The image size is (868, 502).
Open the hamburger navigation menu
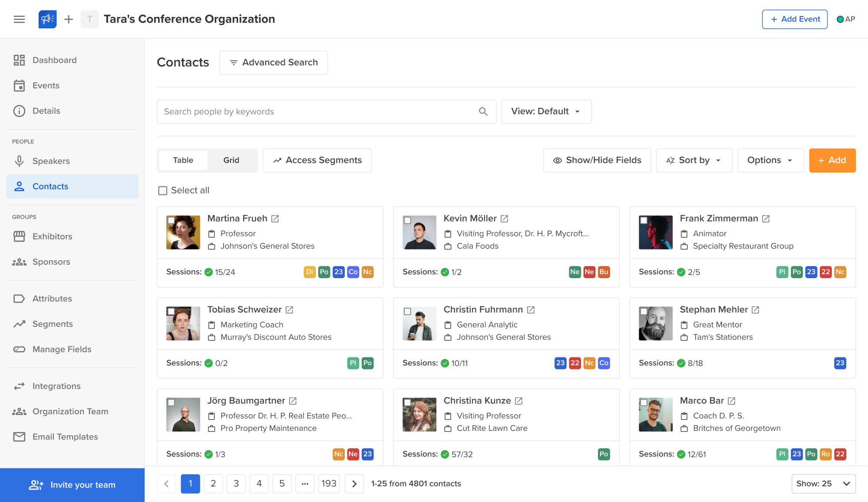[x=19, y=19]
